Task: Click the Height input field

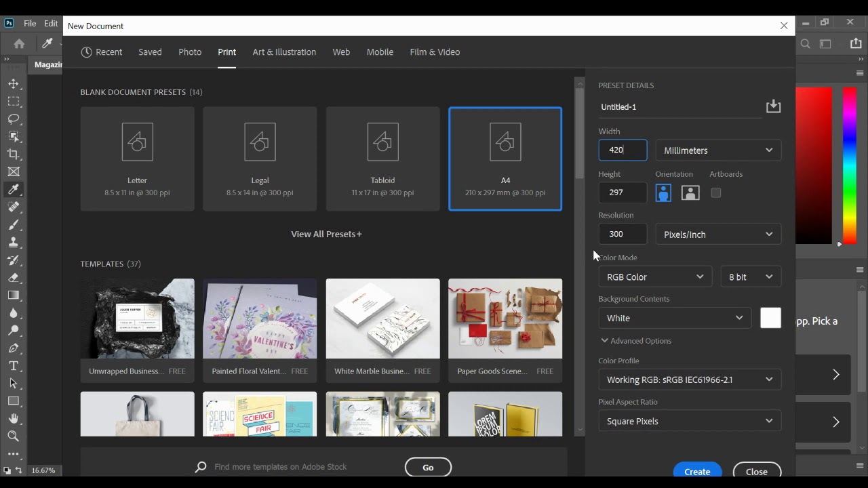Action: click(x=623, y=192)
